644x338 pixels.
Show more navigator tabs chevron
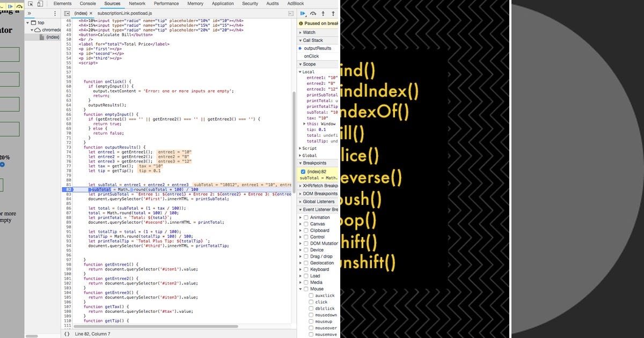(29, 13)
